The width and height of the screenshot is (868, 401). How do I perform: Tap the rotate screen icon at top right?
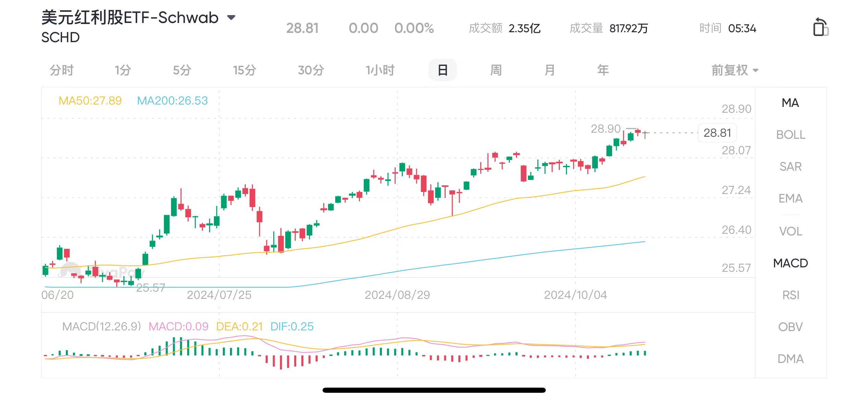pos(820,27)
